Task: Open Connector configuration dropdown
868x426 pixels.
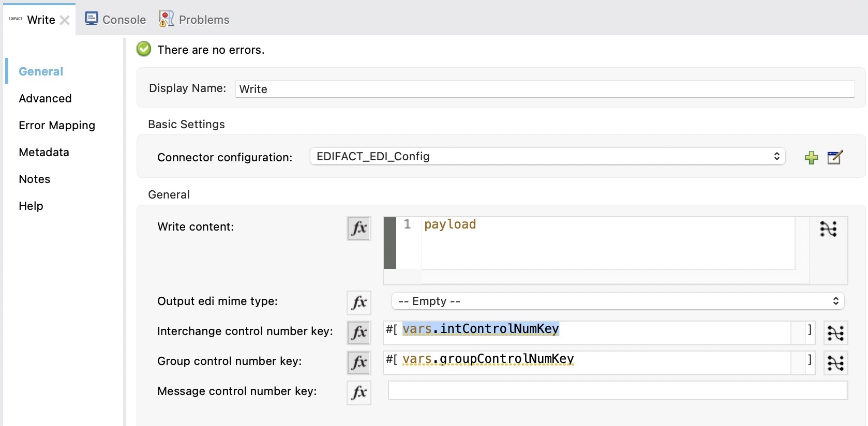Action: click(x=548, y=156)
